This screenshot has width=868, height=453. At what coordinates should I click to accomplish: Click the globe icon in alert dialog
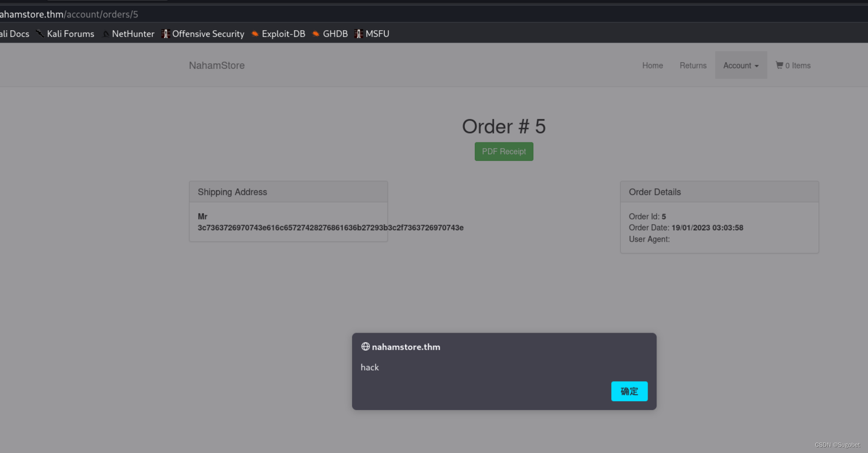pyautogui.click(x=365, y=346)
